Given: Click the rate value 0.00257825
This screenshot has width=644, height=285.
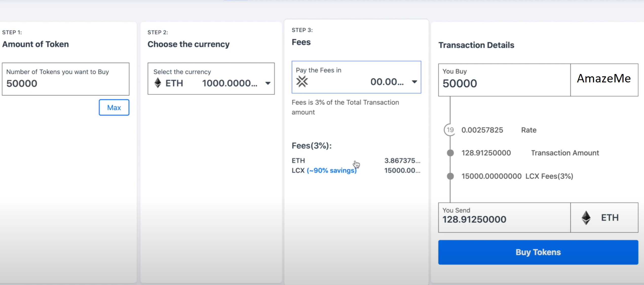Looking at the screenshot, I should (482, 130).
